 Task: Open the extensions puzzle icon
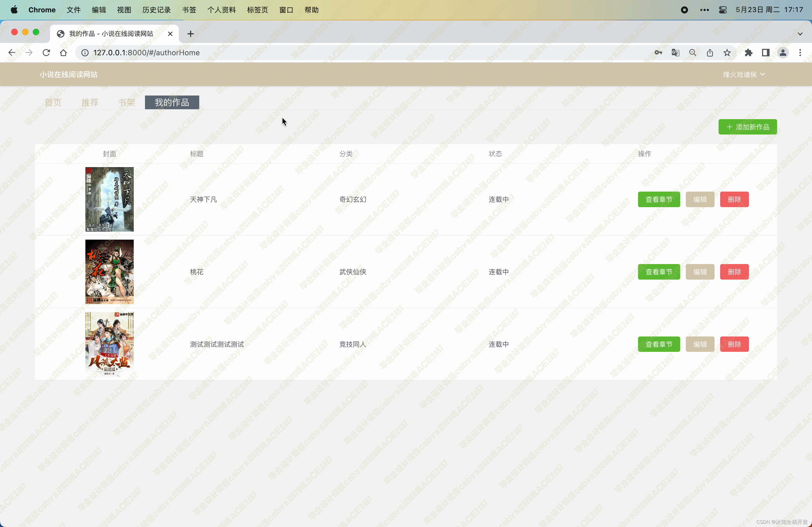[748, 53]
